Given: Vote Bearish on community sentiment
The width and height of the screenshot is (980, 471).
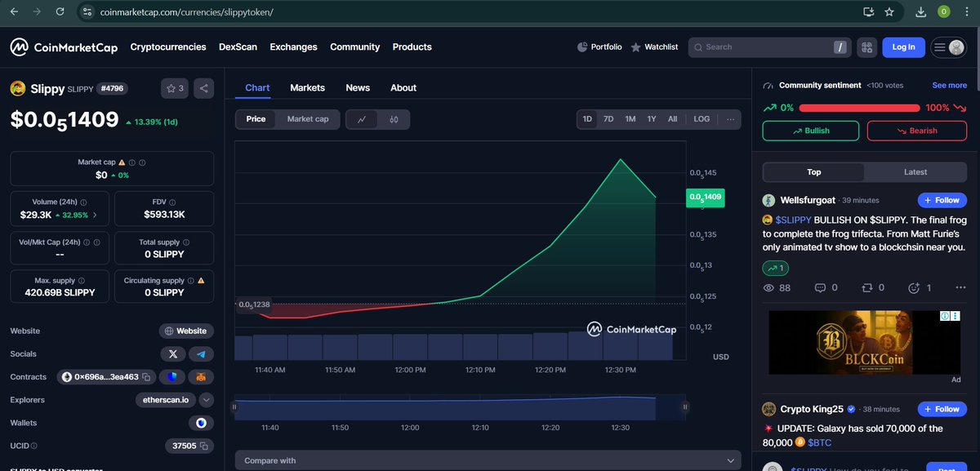Looking at the screenshot, I should 916,131.
